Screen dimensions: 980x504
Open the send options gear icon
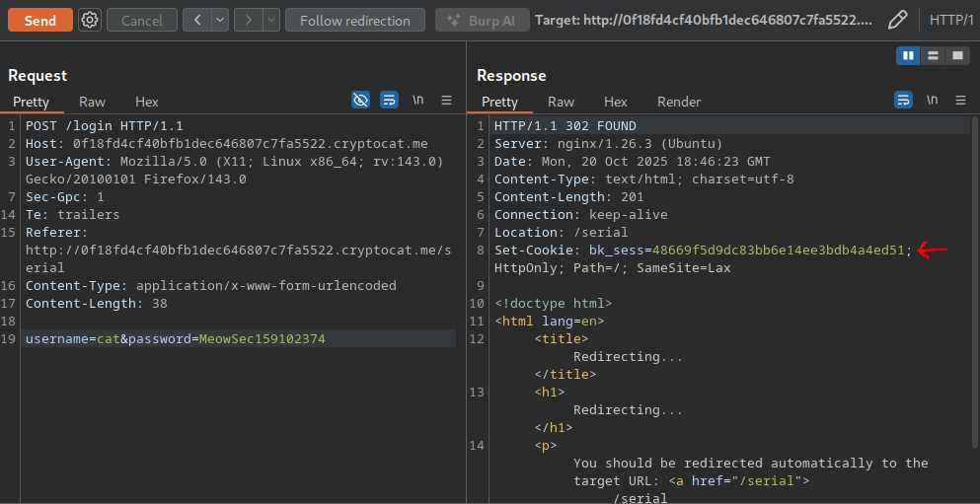click(89, 20)
